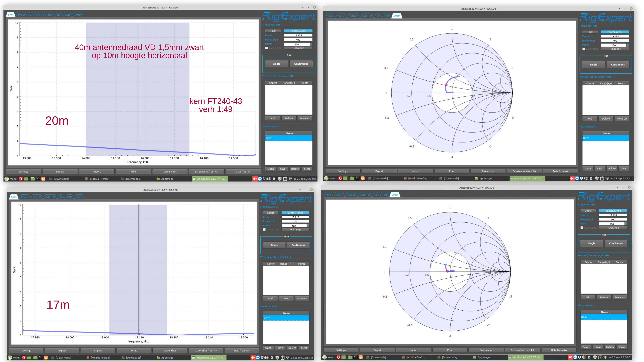The width and height of the screenshot is (644, 362).
Task: Toggle Calibration checkbox in the DK17 Smith chart window
Action: click(x=582, y=228)
